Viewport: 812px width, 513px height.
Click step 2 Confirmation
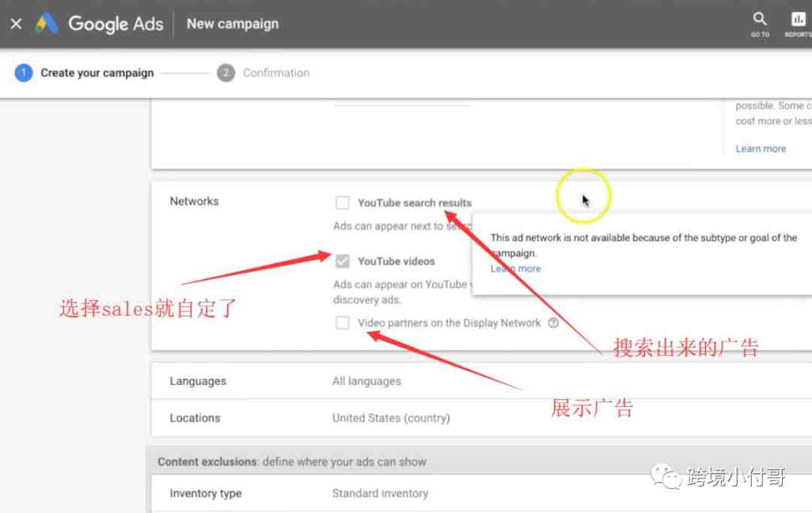point(263,73)
